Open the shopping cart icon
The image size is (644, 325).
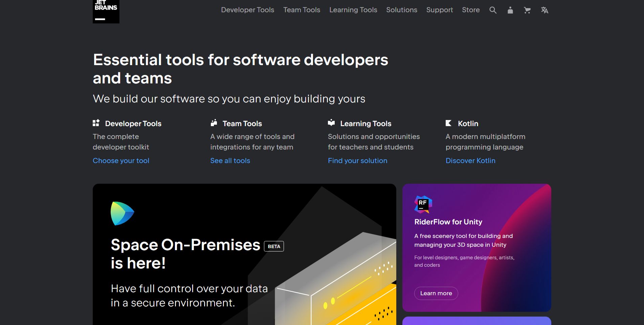coord(527,10)
